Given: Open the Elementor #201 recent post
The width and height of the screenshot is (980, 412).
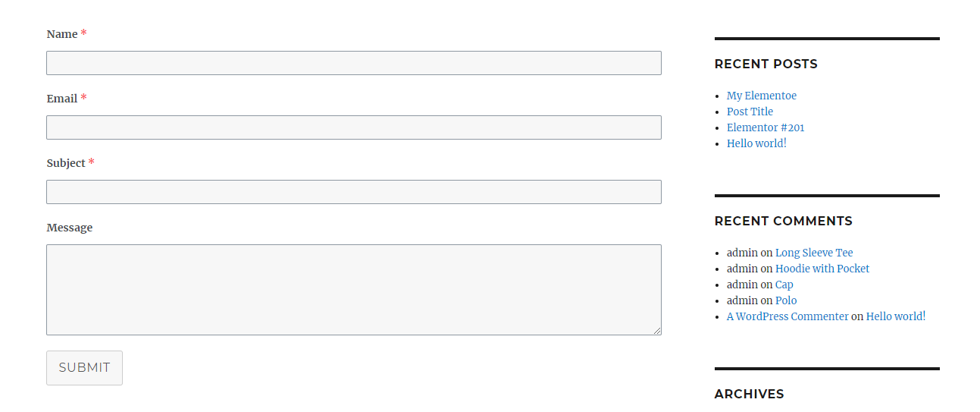Looking at the screenshot, I should pos(766,127).
